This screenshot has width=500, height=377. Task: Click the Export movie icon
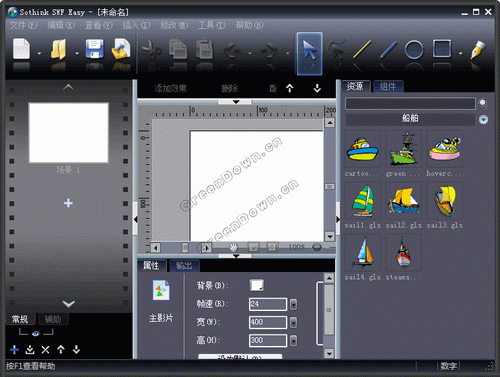point(121,49)
